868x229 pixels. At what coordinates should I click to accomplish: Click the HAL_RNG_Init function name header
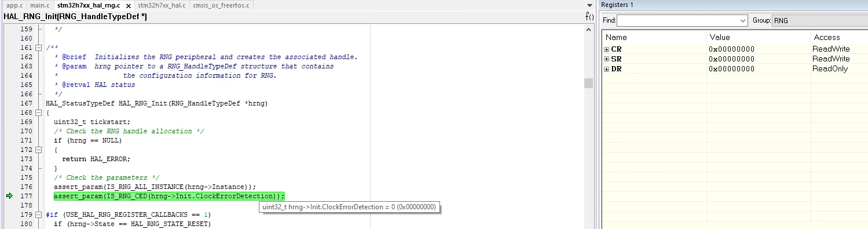[75, 17]
